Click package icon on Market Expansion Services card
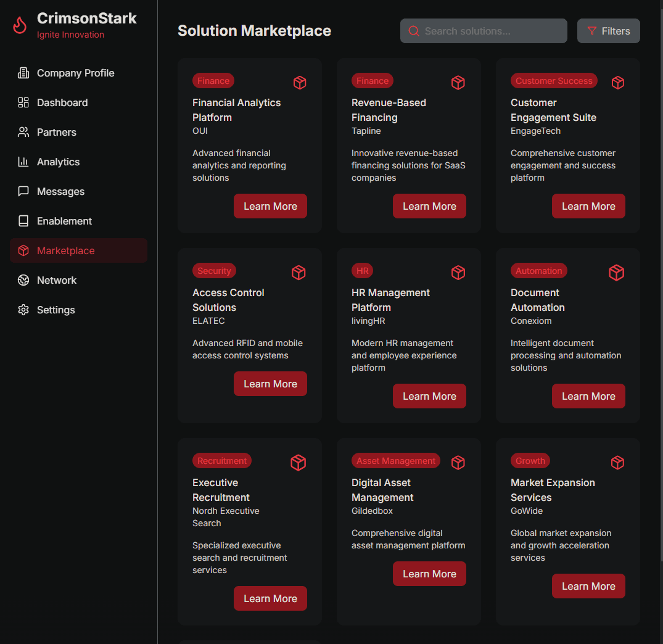Viewport: 663px width, 644px height. (x=618, y=463)
